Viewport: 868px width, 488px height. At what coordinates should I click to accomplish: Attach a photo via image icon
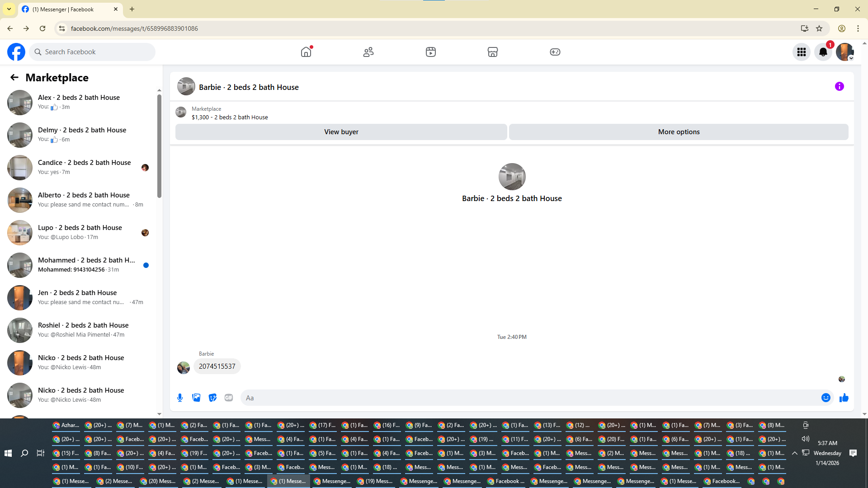point(196,398)
